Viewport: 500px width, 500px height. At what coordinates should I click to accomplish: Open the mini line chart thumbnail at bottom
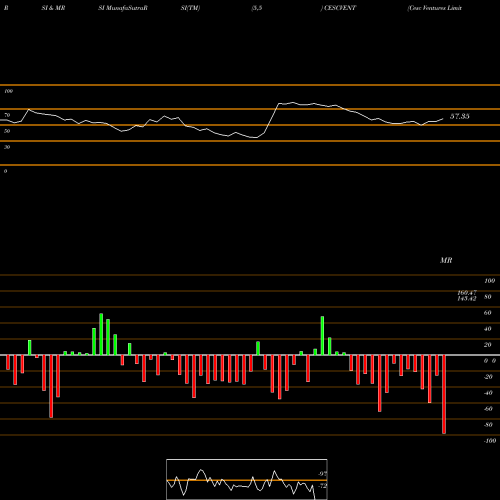[x=247, y=479]
